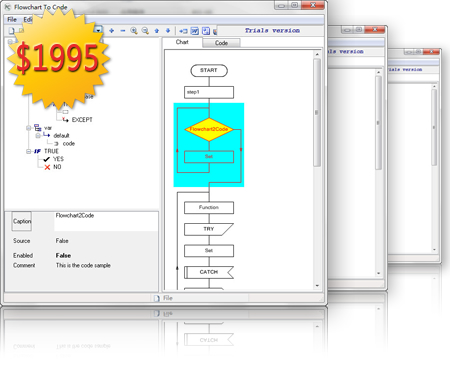This screenshot has height=365, width=450.
Task: Click the EXCEPT branch icon in tree
Action: 65,119
